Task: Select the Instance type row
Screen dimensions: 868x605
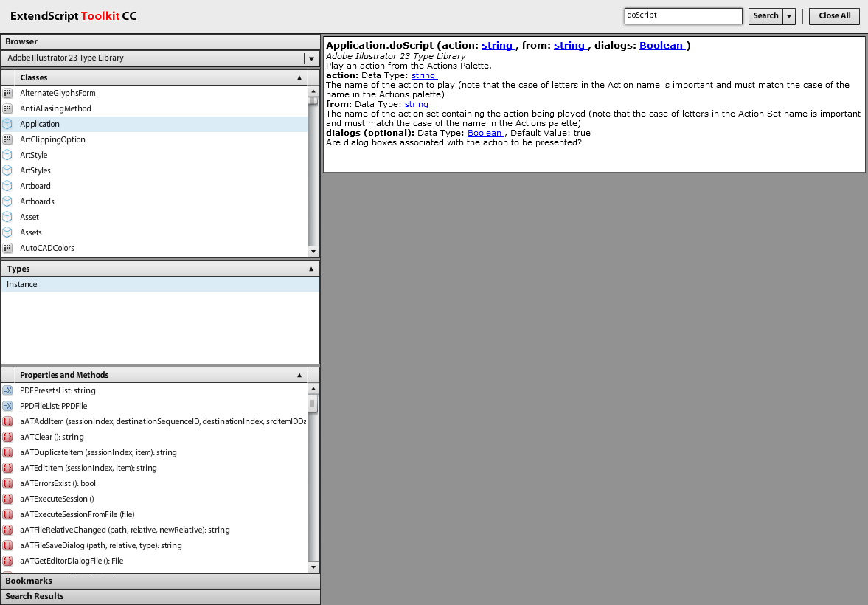Action: [x=161, y=284]
